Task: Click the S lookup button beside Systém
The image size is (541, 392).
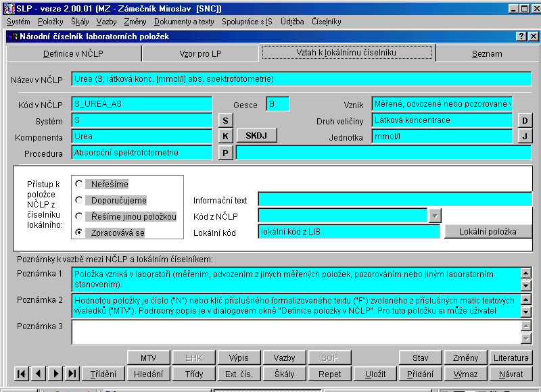Action: point(226,121)
